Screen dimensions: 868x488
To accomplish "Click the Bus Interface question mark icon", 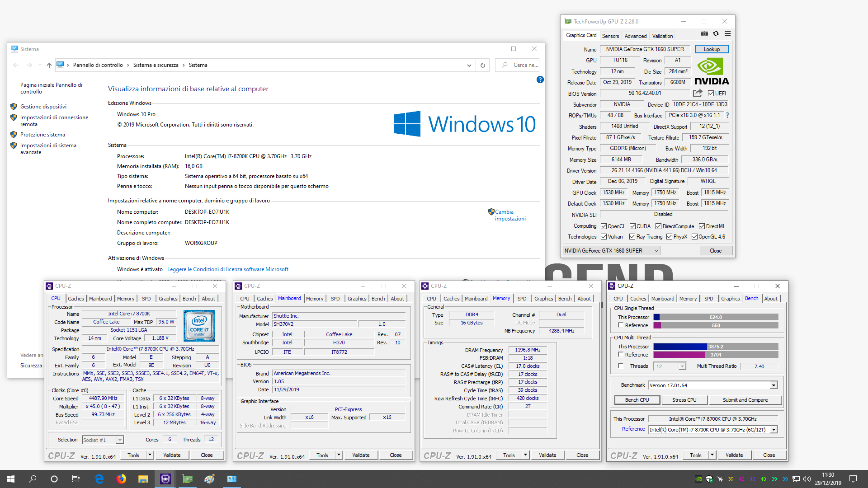I will 727,115.
